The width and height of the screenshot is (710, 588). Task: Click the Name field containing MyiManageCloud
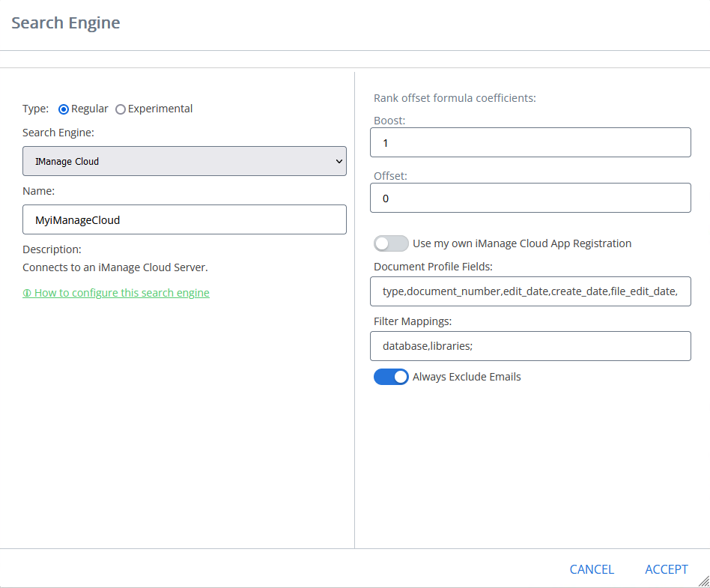click(x=184, y=220)
